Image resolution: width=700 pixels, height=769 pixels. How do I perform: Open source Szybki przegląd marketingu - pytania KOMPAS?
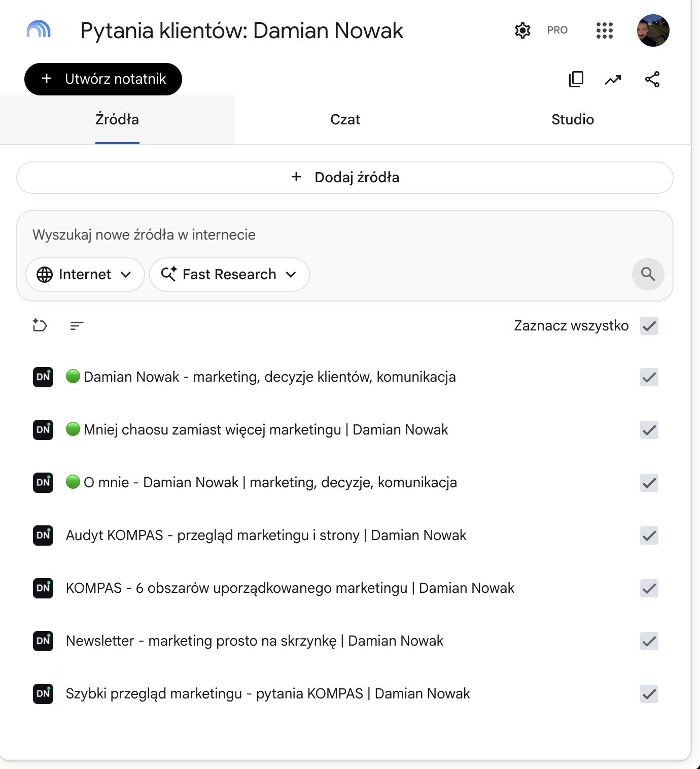pyautogui.click(x=268, y=693)
